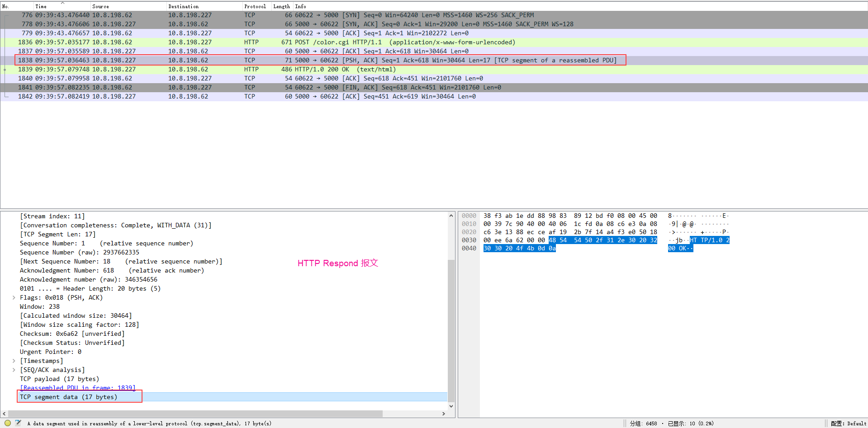This screenshot has height=428, width=868.
Task: Select the TCP payload (17 bytes) line
Action: (x=60, y=379)
